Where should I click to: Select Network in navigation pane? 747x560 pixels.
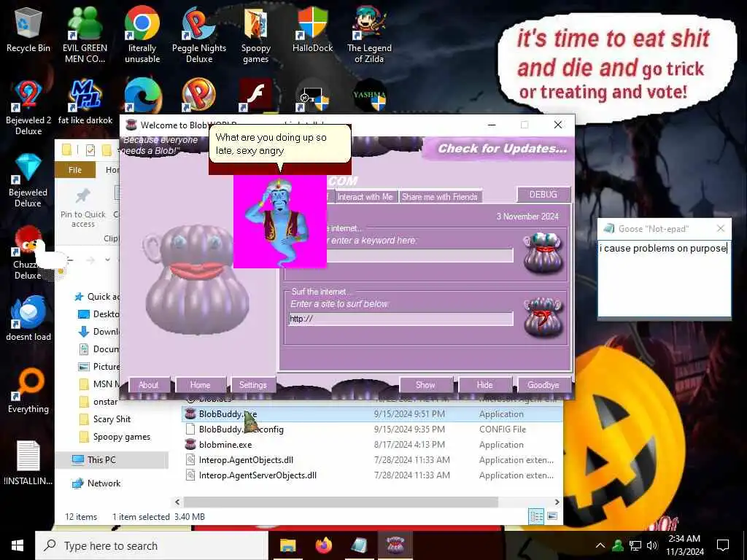point(96,483)
